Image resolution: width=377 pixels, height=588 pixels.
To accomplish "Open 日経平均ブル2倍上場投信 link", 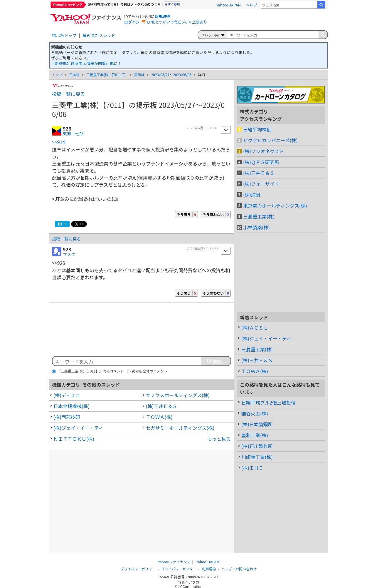I will click(268, 403).
